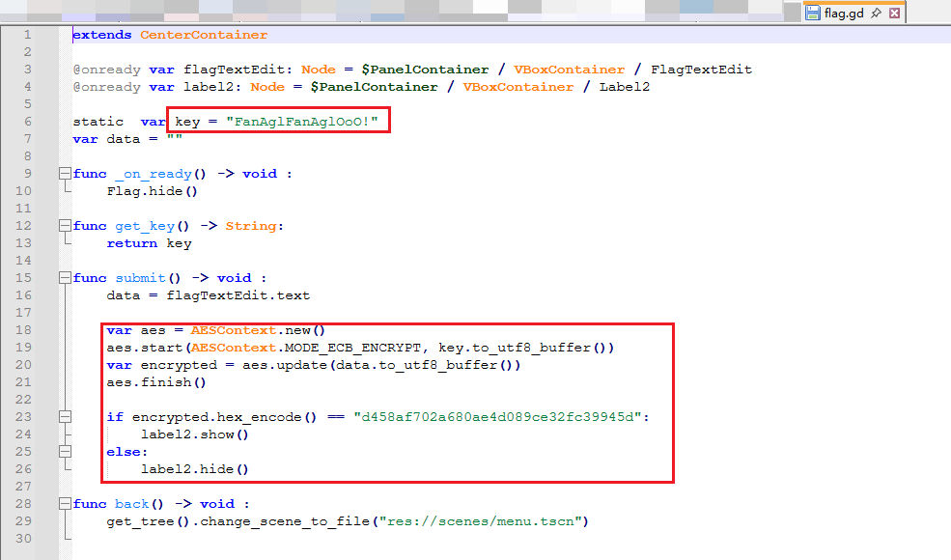The height and width of the screenshot is (560, 951).
Task: Collapse the back function fold
Action: click(x=65, y=504)
